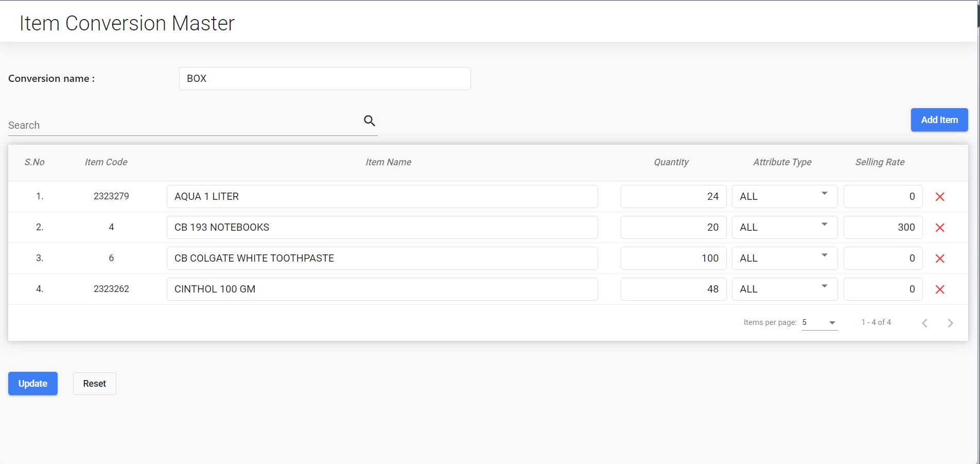Remove the CB 193 NOTEBOOKS row
This screenshot has width=980, height=464.
tap(940, 228)
